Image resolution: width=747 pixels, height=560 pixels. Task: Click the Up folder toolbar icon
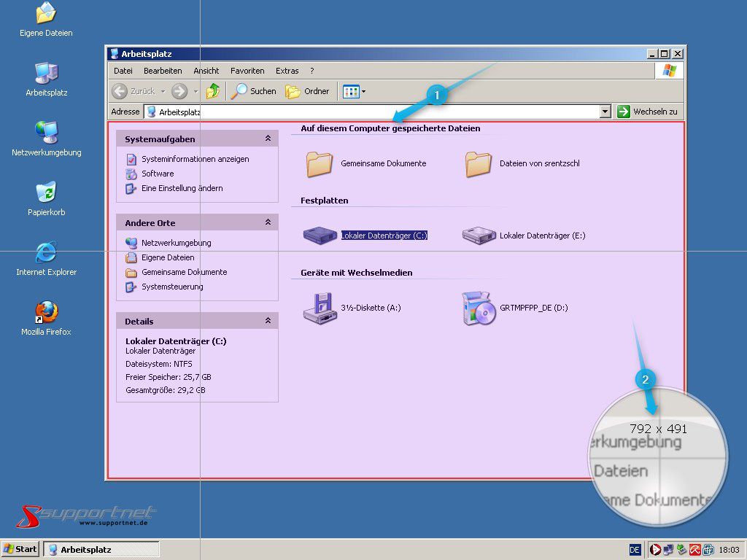click(212, 91)
